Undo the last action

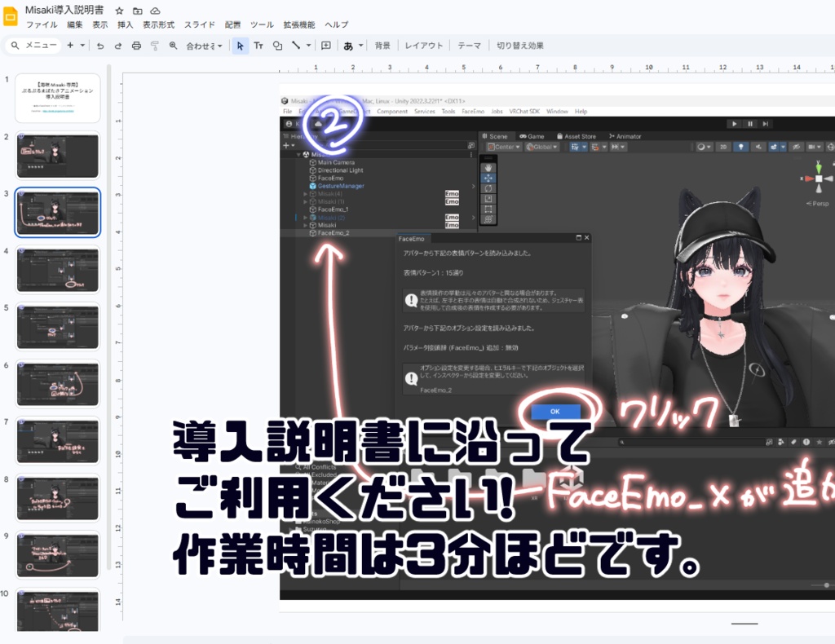coord(100,46)
